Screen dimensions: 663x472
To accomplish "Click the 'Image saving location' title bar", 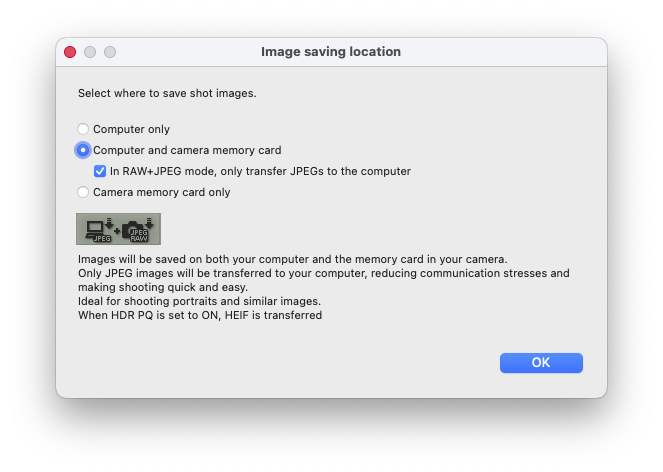I will [x=331, y=51].
